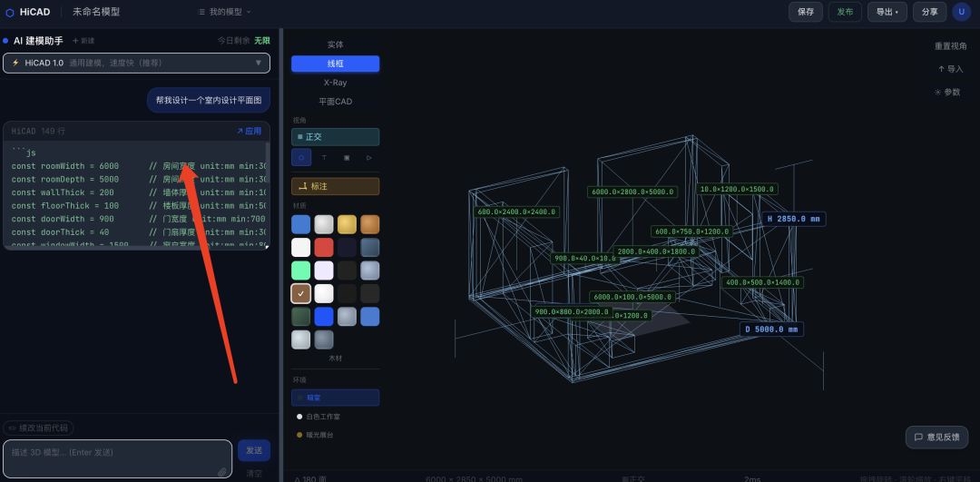This screenshot has width=980, height=482.
Task: Click the 发送 send button
Action: pyautogui.click(x=254, y=451)
